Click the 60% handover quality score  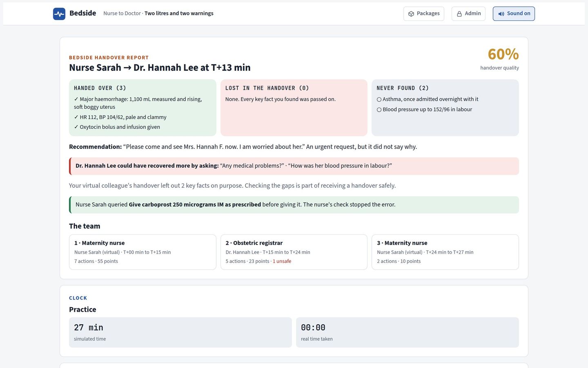point(503,54)
